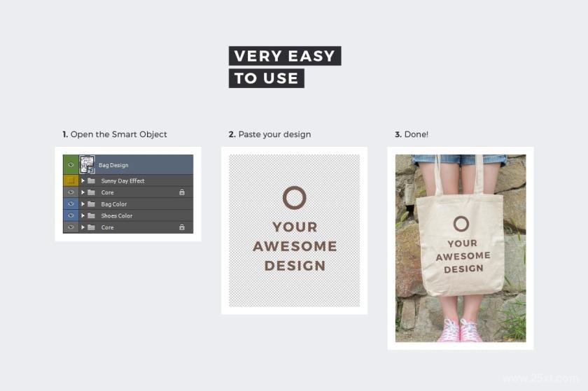Expand the Shoes Color group triangle
Screen dimensions: 588x391
83,215
